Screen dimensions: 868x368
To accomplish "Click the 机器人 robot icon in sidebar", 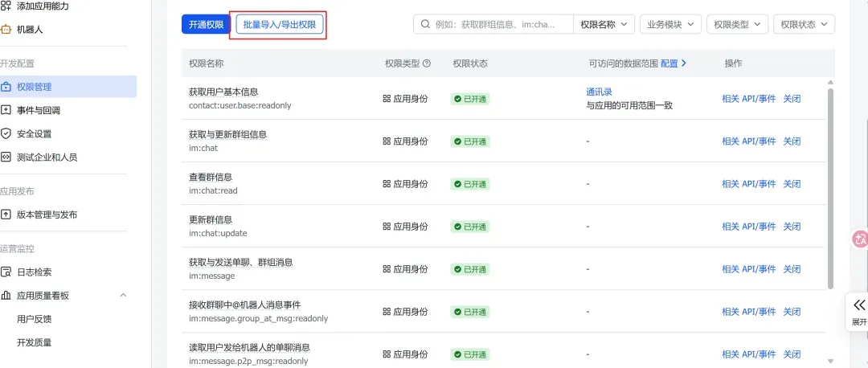I will [x=6, y=30].
